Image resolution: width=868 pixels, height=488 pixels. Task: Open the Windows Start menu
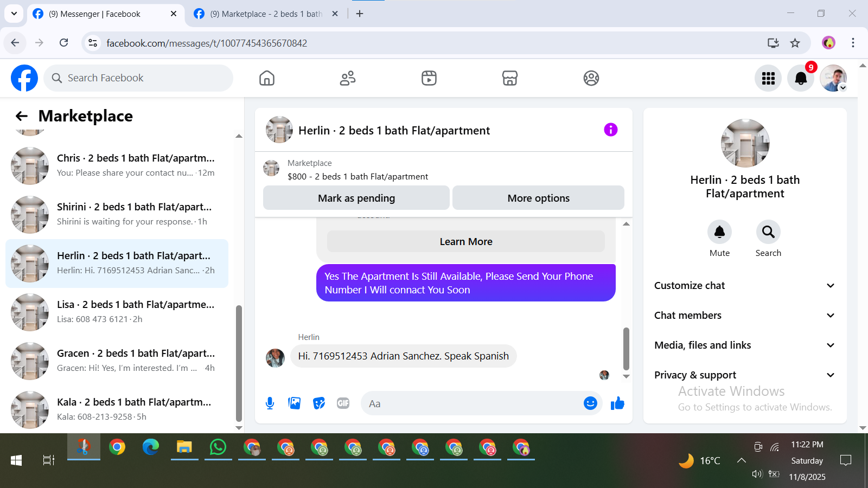16,460
